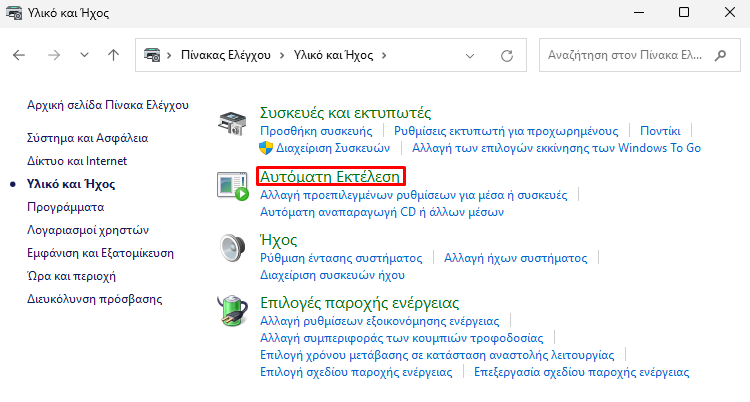
Task: Expand the address bar history dropdown
Action: pyautogui.click(x=470, y=56)
